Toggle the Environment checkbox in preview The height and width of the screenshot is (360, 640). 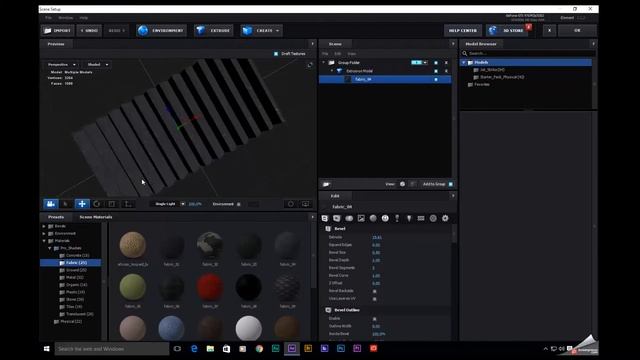[x=239, y=204]
